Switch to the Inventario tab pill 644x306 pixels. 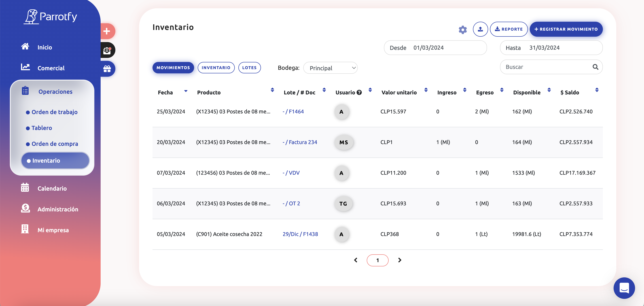pyautogui.click(x=216, y=68)
